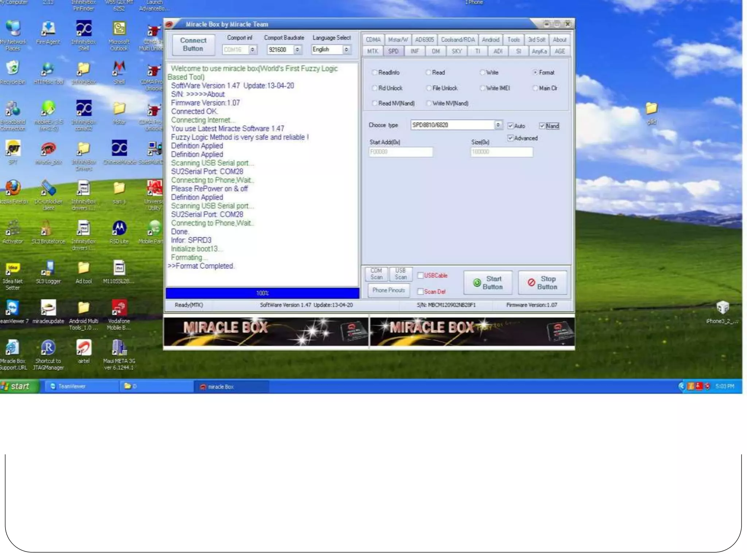The height and width of the screenshot is (560, 747).
Task: Click the Start Addr input field
Action: pyautogui.click(x=400, y=152)
